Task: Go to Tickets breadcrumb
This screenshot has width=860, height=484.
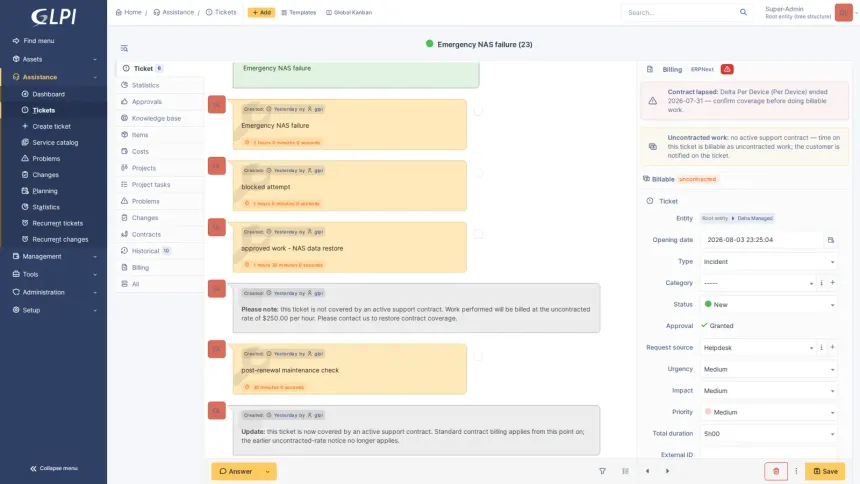Action: (x=221, y=12)
